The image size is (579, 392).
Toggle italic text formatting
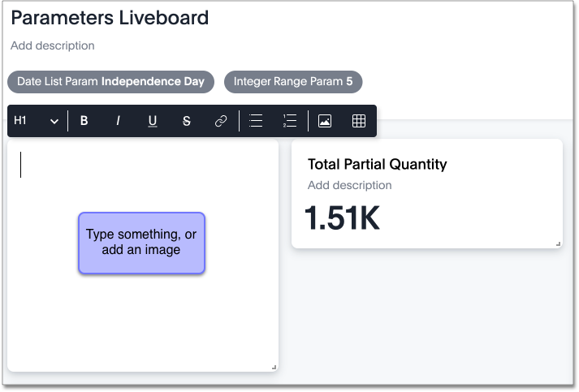pos(118,121)
